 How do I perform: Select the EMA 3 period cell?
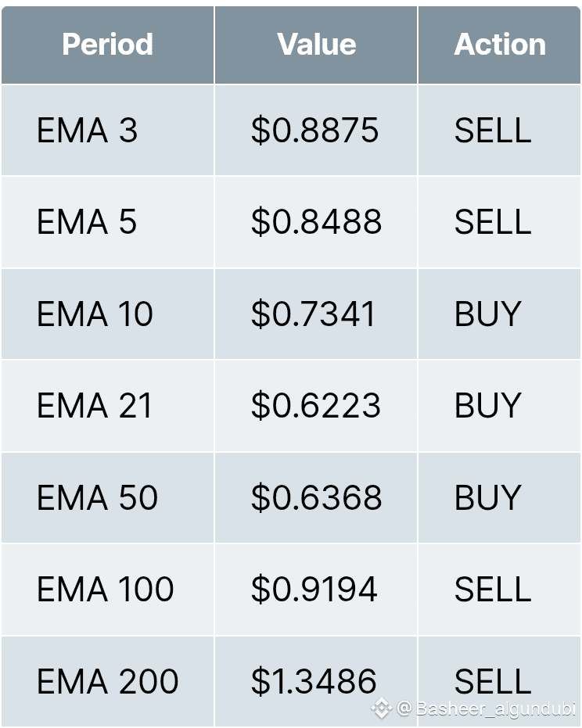point(87,131)
